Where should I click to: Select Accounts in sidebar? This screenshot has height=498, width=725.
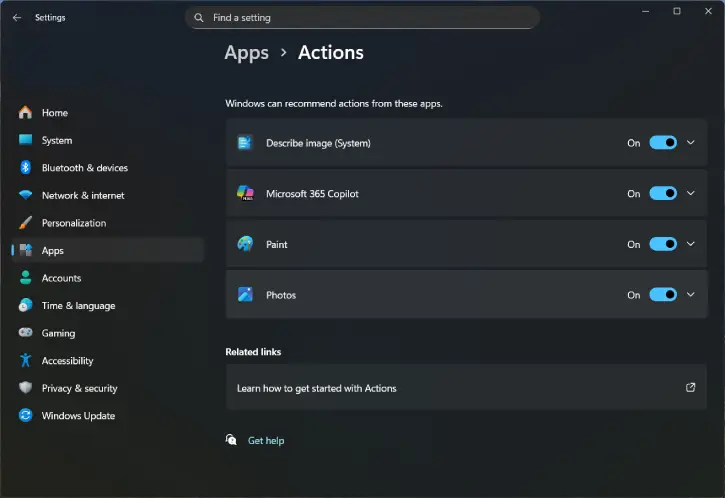(108, 278)
